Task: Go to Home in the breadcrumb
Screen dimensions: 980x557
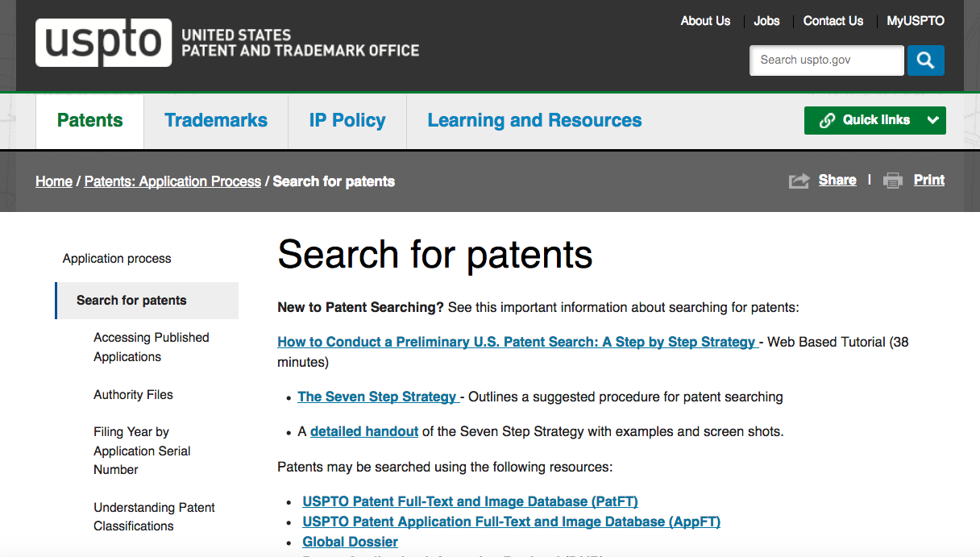Action: click(x=54, y=181)
